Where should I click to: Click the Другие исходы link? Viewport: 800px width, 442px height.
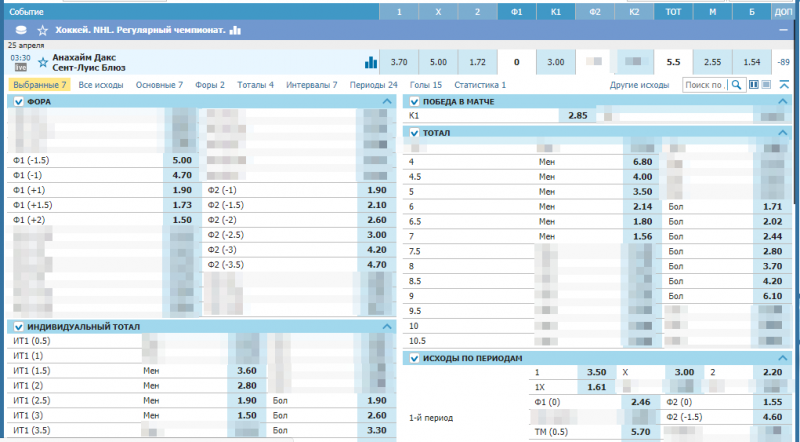639,86
